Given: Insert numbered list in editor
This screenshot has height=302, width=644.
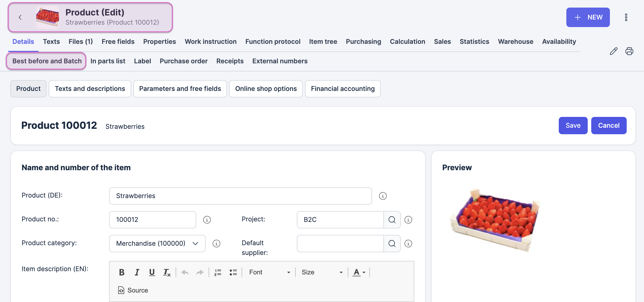Looking at the screenshot, I should [218, 272].
